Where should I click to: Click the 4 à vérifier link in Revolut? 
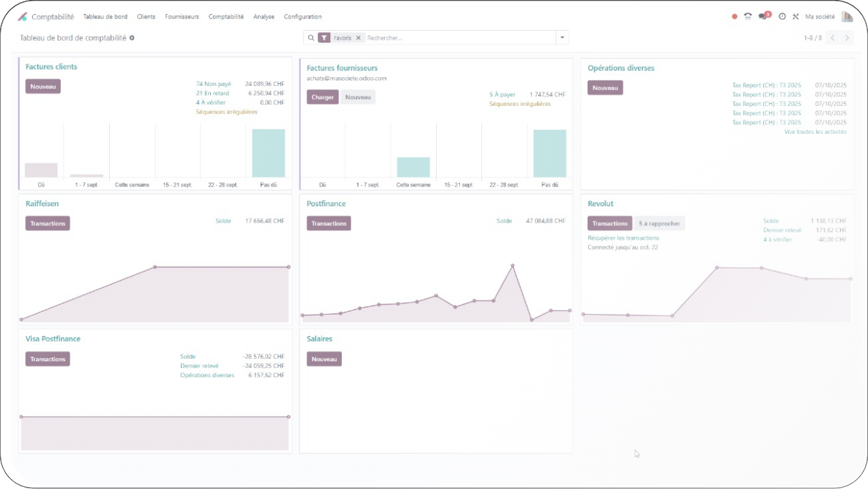point(777,240)
